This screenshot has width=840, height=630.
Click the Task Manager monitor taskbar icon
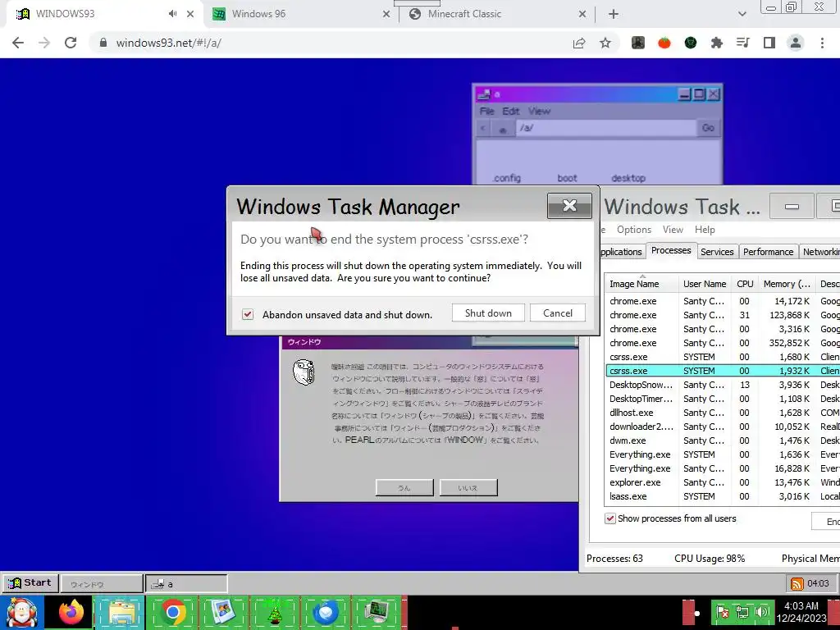(377, 613)
